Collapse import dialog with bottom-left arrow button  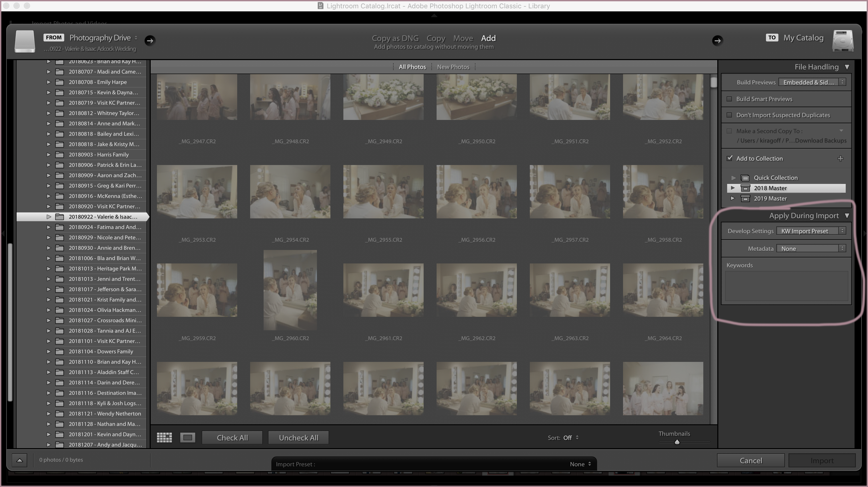(x=20, y=460)
